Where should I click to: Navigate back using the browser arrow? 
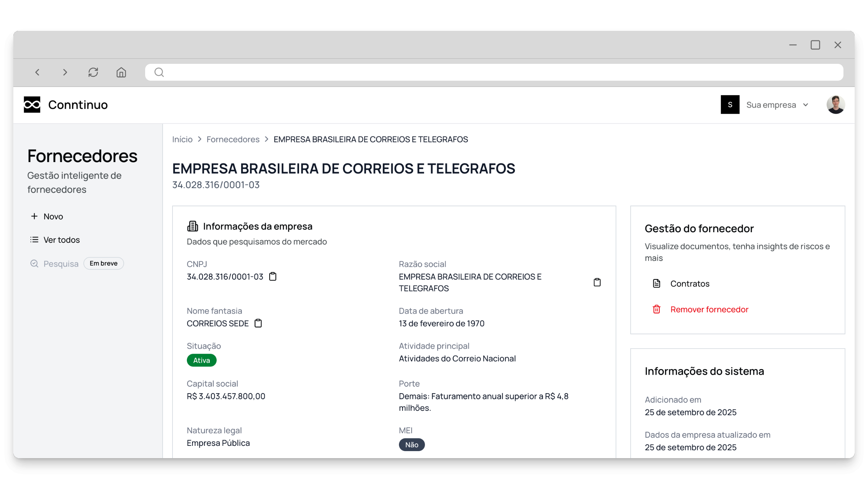(38, 72)
